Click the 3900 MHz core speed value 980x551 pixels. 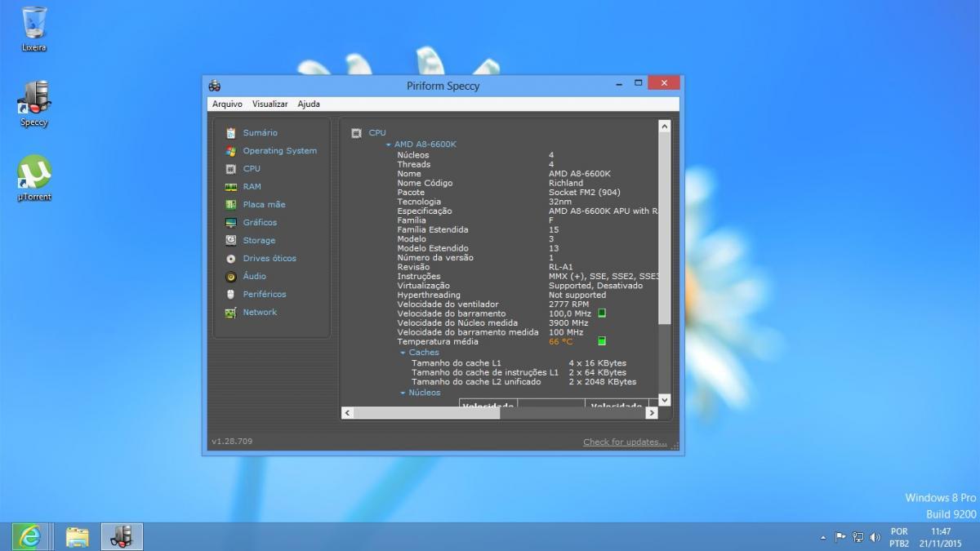point(568,323)
